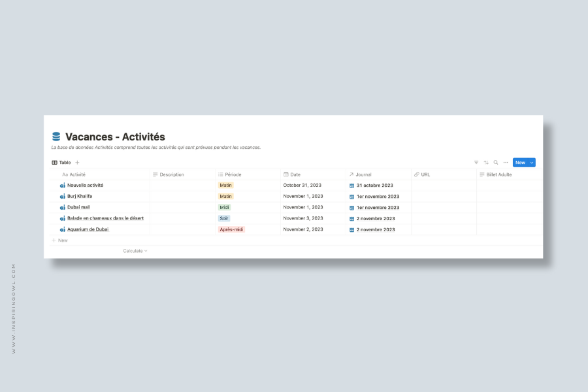The width and height of the screenshot is (588, 392).
Task: Click the blue Soir tag
Action: point(224,218)
